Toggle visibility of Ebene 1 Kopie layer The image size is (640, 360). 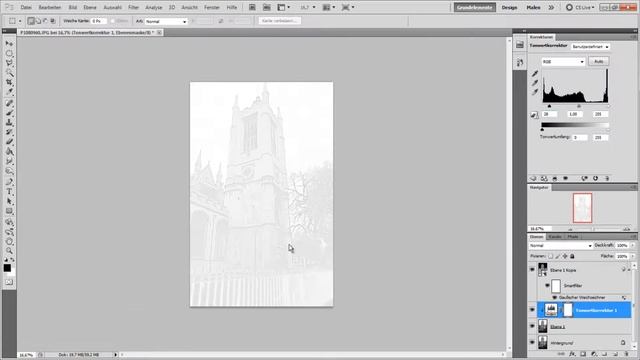[x=532, y=270]
